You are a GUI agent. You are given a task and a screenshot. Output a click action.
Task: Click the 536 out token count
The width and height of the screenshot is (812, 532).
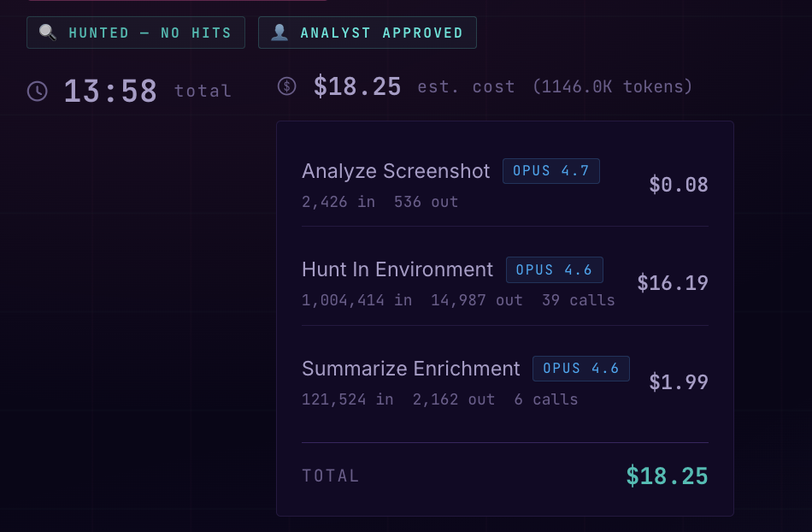pyautogui.click(x=426, y=202)
